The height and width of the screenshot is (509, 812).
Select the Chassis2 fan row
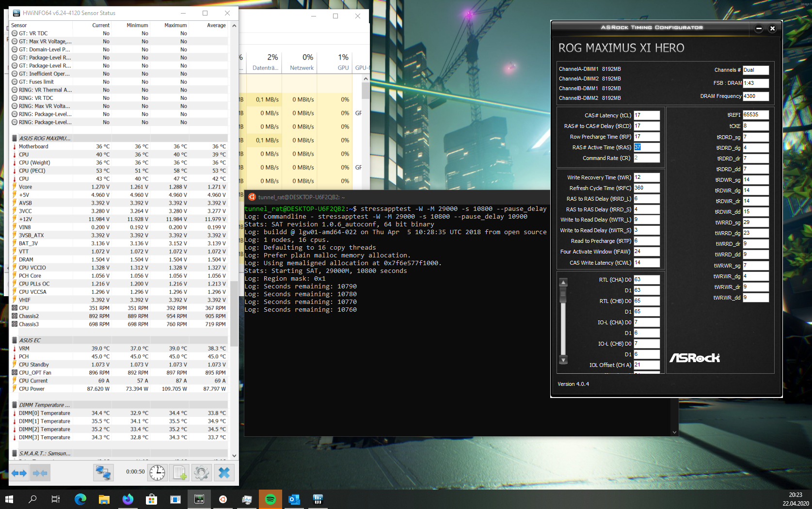[119, 316]
